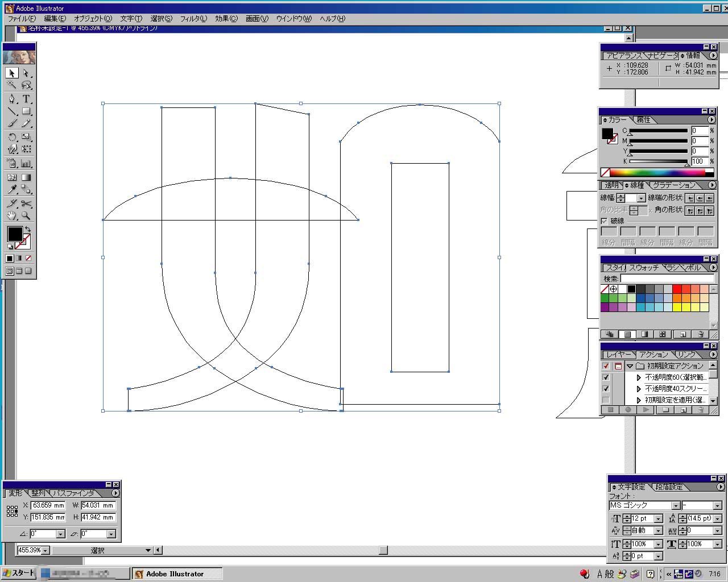Viewport: 728px width, 582px height.
Task: Click the X value field in 変形 panel
Action: pos(48,505)
